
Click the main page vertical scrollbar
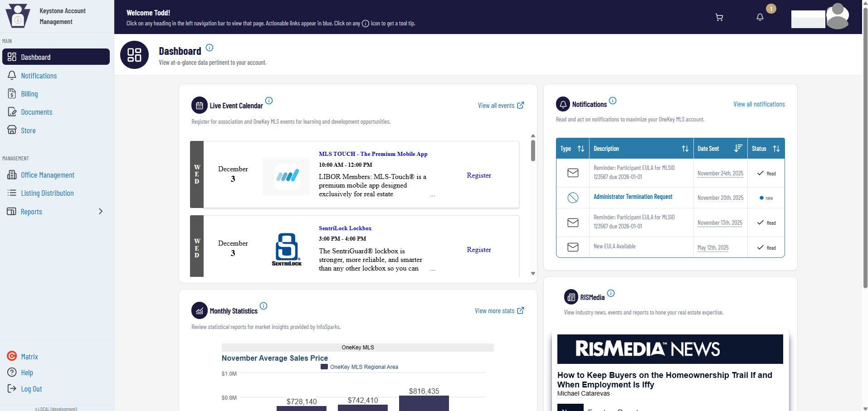(x=865, y=147)
